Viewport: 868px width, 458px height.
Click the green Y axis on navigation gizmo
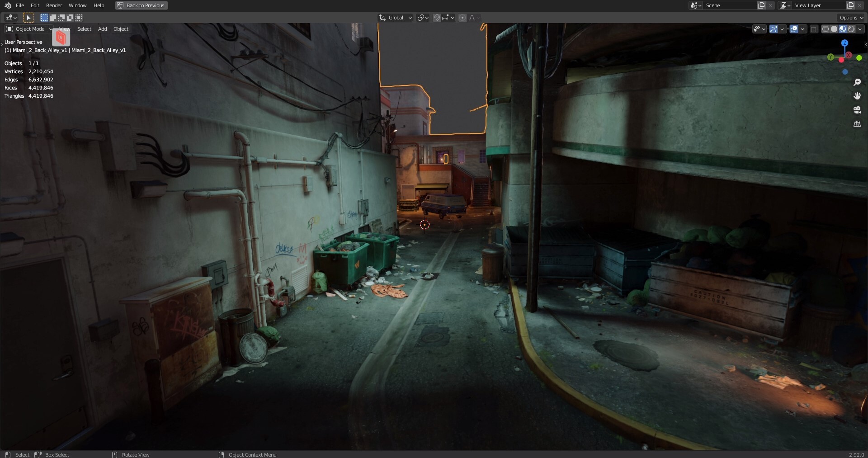[831, 57]
